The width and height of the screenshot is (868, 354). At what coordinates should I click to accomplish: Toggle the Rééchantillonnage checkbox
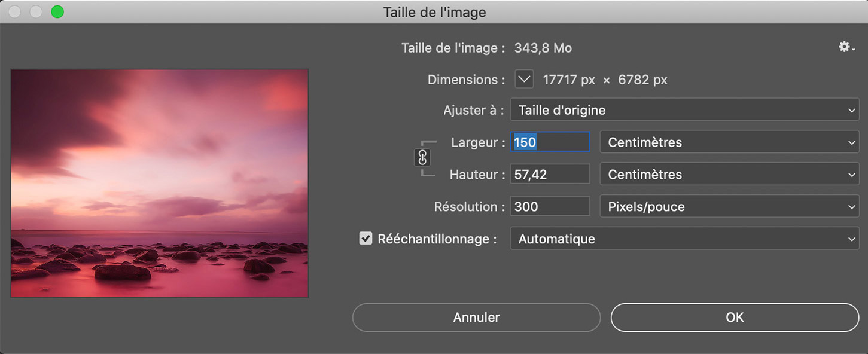[366, 239]
